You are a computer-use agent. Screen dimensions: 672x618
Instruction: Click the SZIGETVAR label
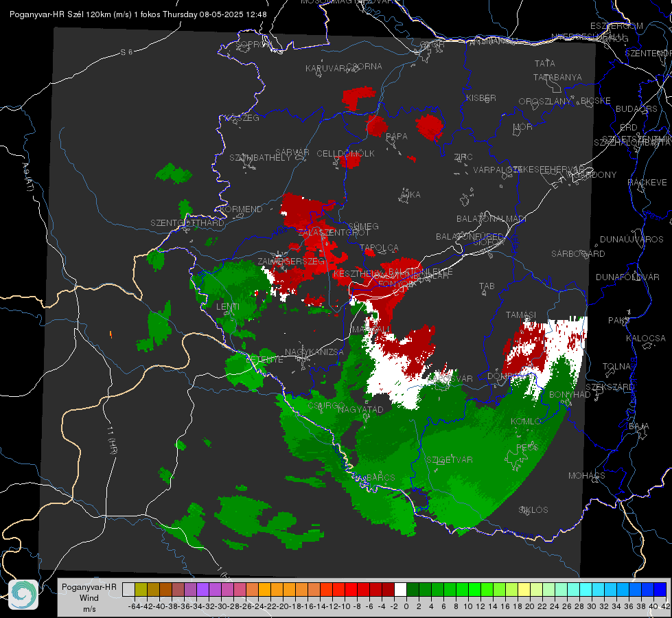click(450, 460)
